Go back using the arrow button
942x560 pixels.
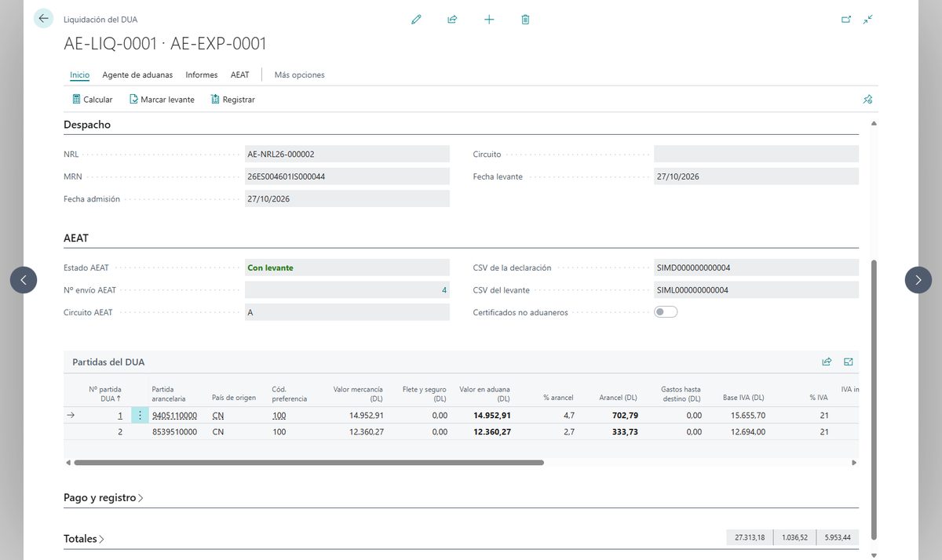coord(43,19)
